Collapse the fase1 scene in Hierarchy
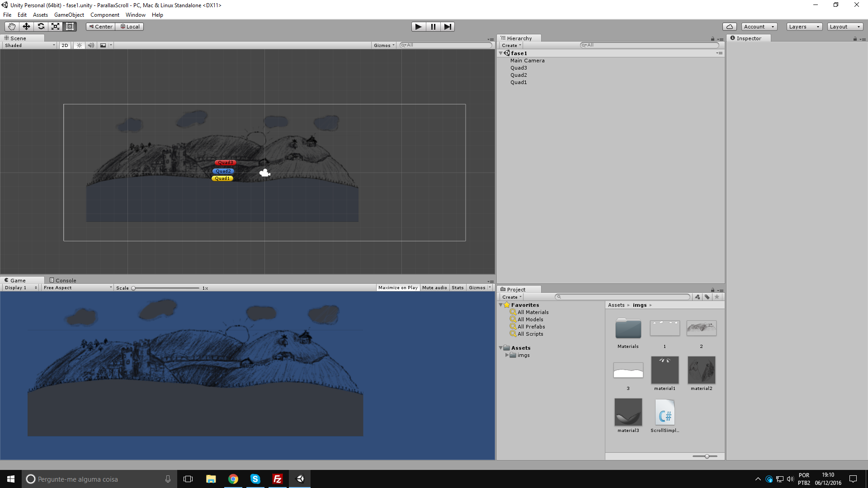Viewport: 868px width, 488px height. [501, 53]
